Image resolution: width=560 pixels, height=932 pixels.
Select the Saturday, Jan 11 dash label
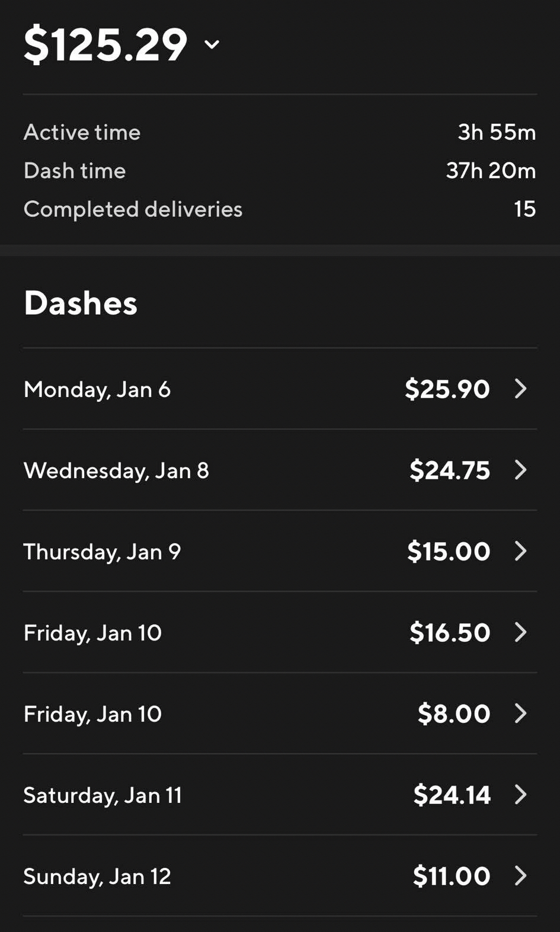[103, 795]
